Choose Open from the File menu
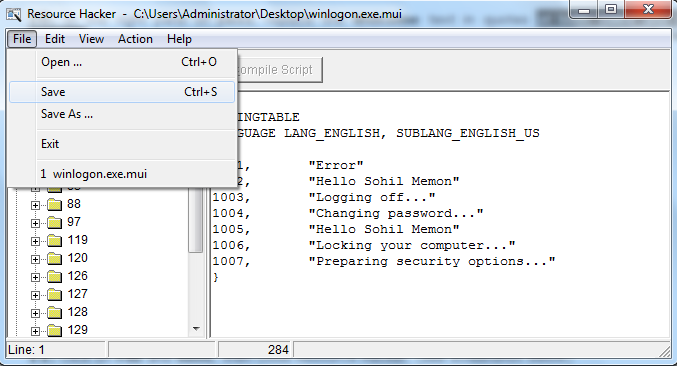This screenshot has height=366, width=677. coord(122,62)
